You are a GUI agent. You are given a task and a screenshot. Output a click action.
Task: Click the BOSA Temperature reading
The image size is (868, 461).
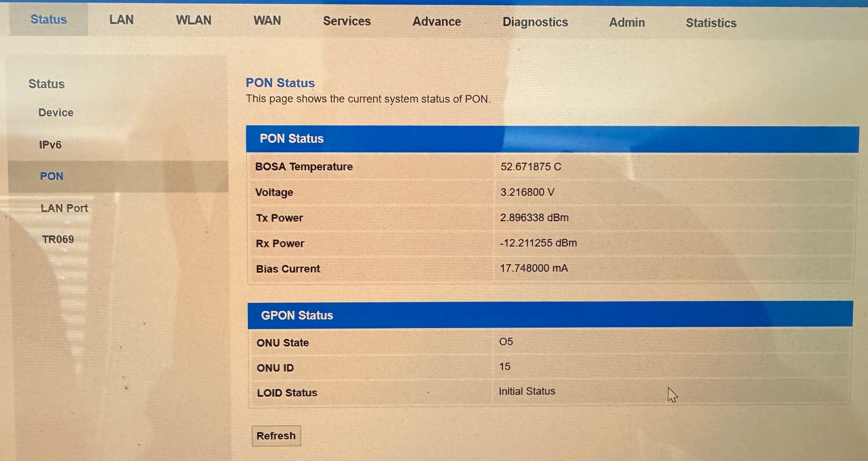(x=531, y=167)
